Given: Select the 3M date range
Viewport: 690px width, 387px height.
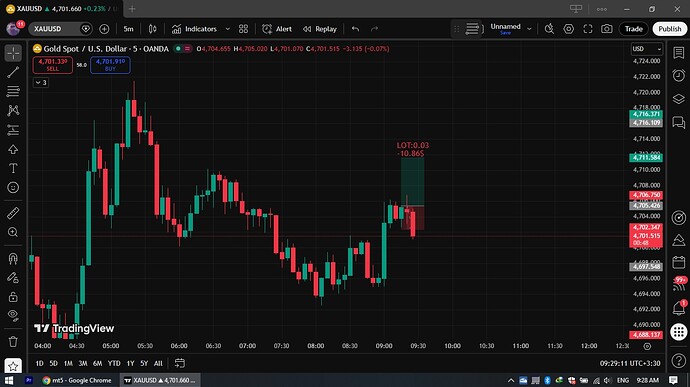Looking at the screenshot, I should pos(83,363).
